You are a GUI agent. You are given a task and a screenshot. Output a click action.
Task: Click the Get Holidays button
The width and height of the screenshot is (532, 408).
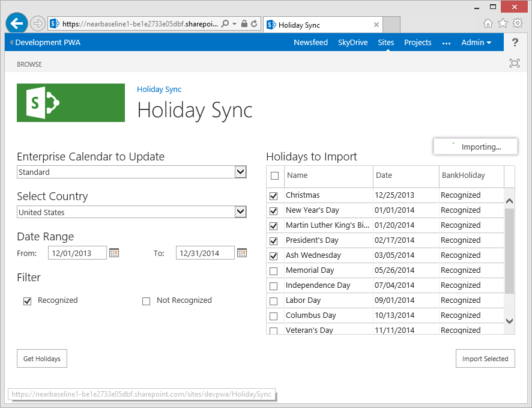[42, 359]
